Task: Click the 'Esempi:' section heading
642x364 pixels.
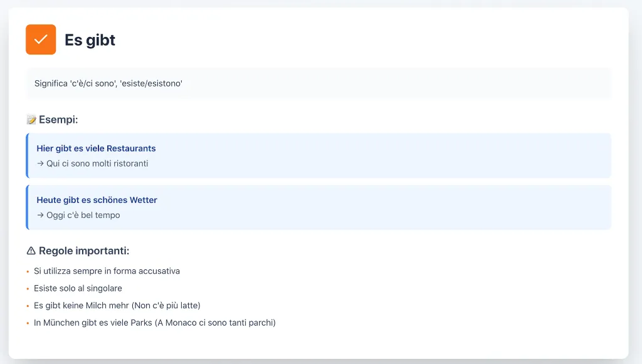Action: click(58, 120)
